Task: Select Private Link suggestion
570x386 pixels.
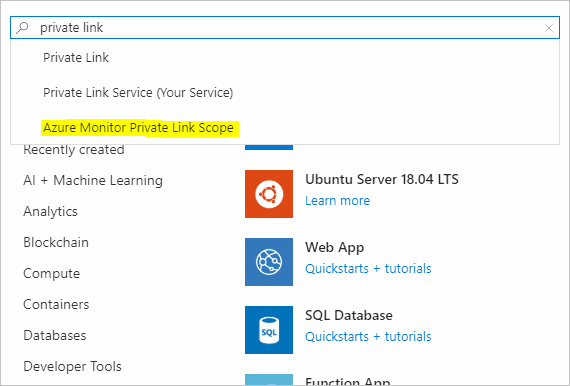Action: click(x=76, y=57)
